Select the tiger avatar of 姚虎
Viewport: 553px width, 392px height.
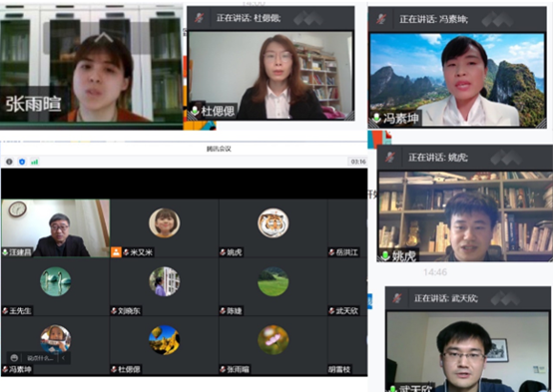tap(273, 223)
